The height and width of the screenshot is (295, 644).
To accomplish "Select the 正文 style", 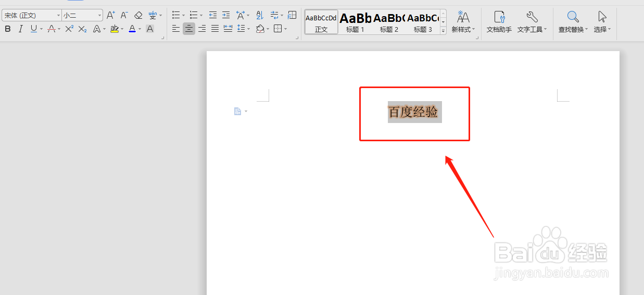I will 321,22.
